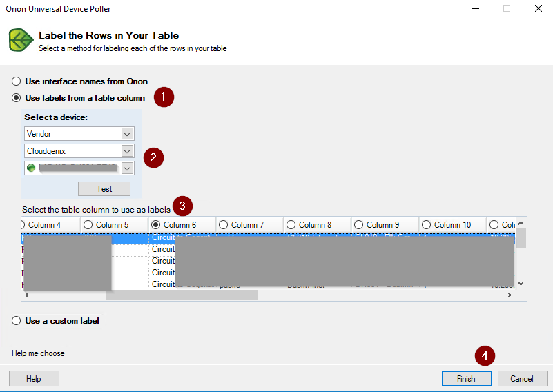Click the Orion leaf logo icon
Screen dimensions: 553x392
pos(21,40)
